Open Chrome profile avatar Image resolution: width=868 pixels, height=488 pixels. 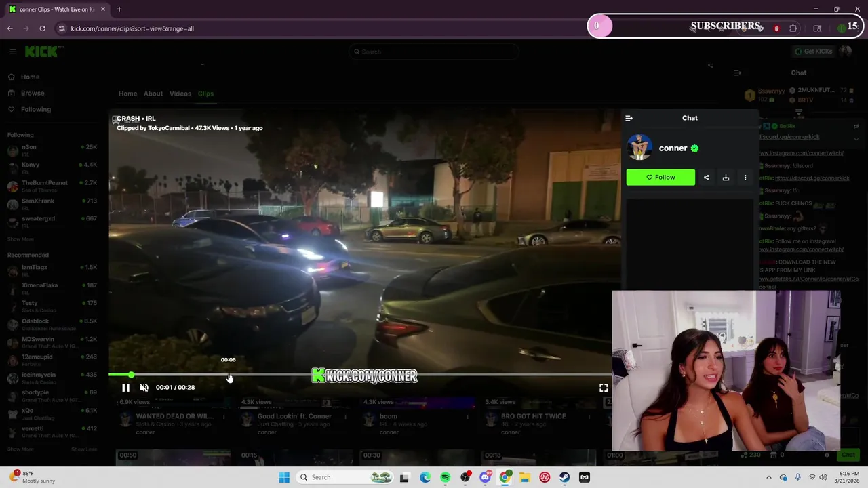pos(841,28)
